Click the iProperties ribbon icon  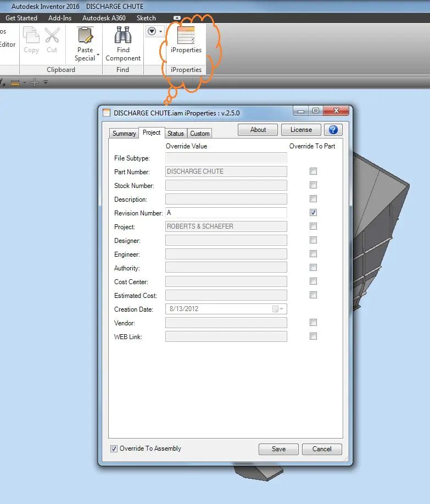[x=186, y=35]
